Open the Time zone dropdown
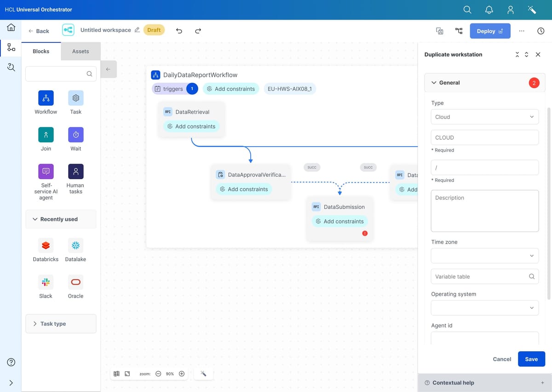This screenshot has height=392, width=552. tap(484, 256)
